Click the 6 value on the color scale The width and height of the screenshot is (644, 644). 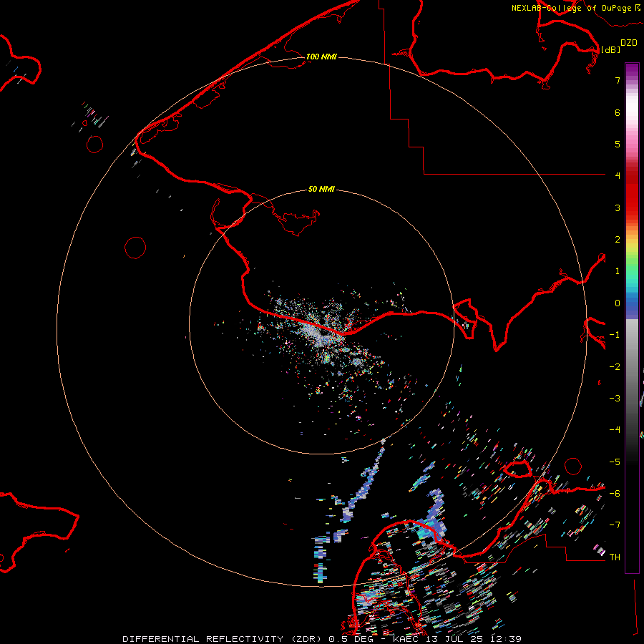[x=618, y=112]
